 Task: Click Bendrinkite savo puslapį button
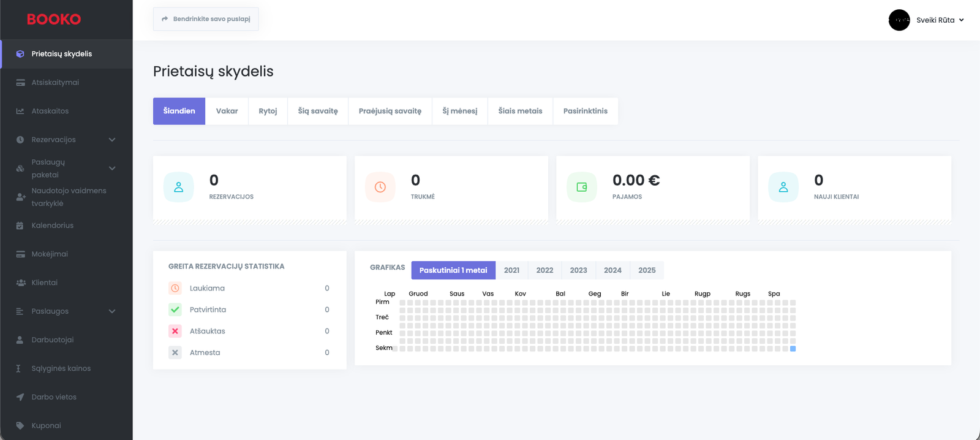click(206, 19)
